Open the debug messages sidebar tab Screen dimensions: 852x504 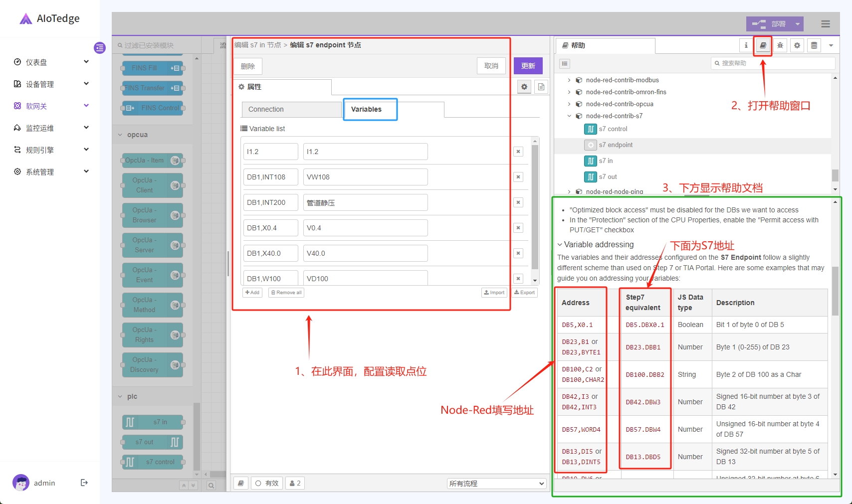click(780, 45)
